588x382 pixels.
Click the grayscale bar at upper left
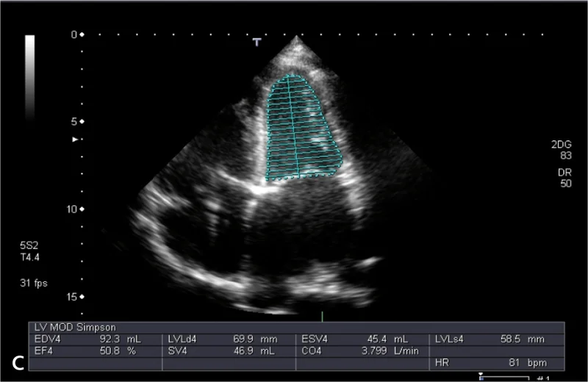[30, 77]
